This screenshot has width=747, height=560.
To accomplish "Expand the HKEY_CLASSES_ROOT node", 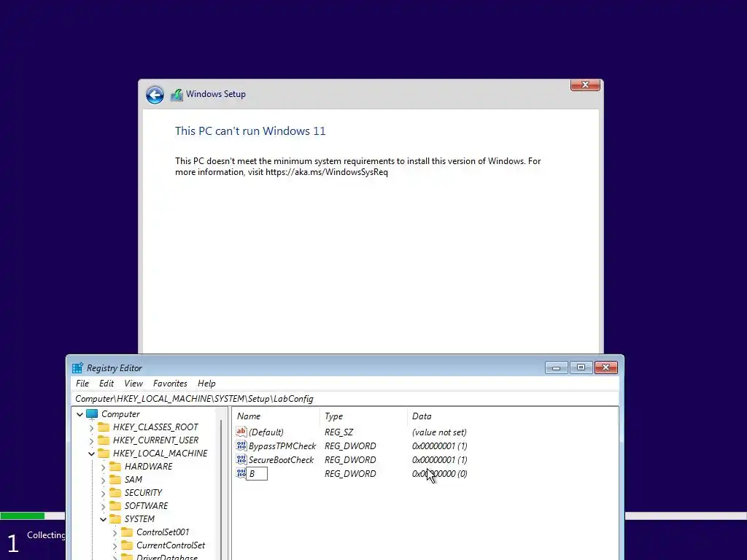I will click(x=91, y=427).
